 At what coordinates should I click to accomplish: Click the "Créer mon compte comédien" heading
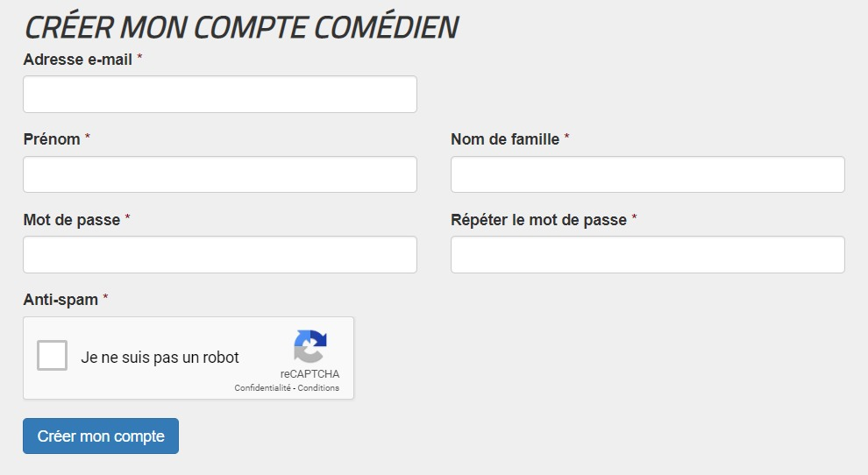(x=241, y=27)
